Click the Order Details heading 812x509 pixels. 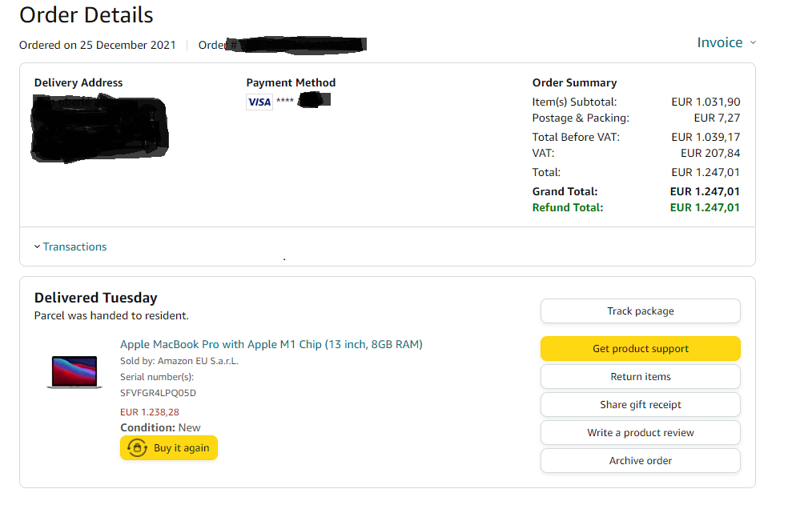tap(86, 15)
